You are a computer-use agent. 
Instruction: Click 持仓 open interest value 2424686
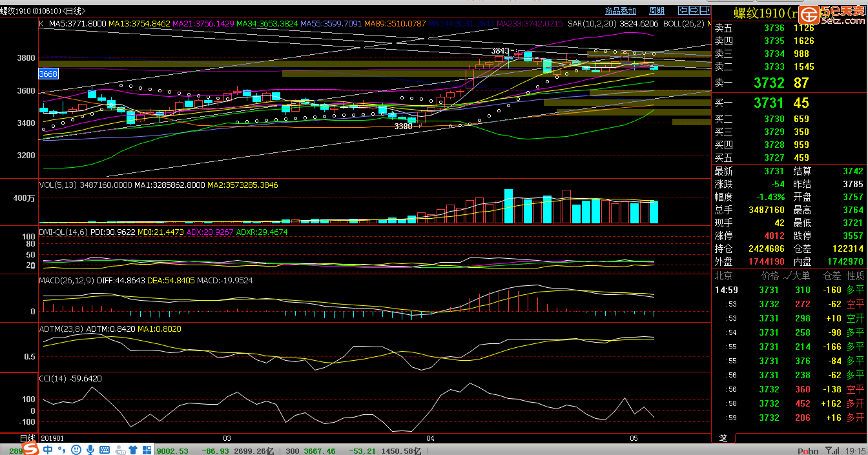[767, 249]
